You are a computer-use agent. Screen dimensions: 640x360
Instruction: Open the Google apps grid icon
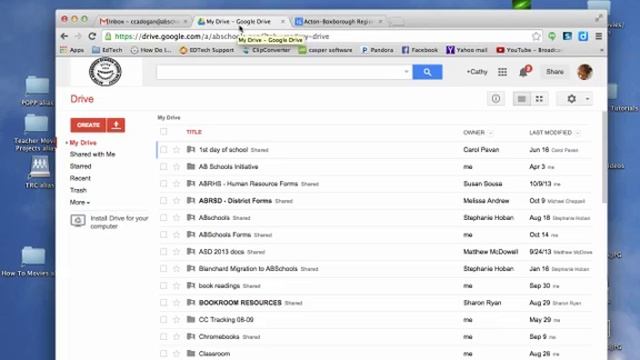pyautogui.click(x=502, y=72)
